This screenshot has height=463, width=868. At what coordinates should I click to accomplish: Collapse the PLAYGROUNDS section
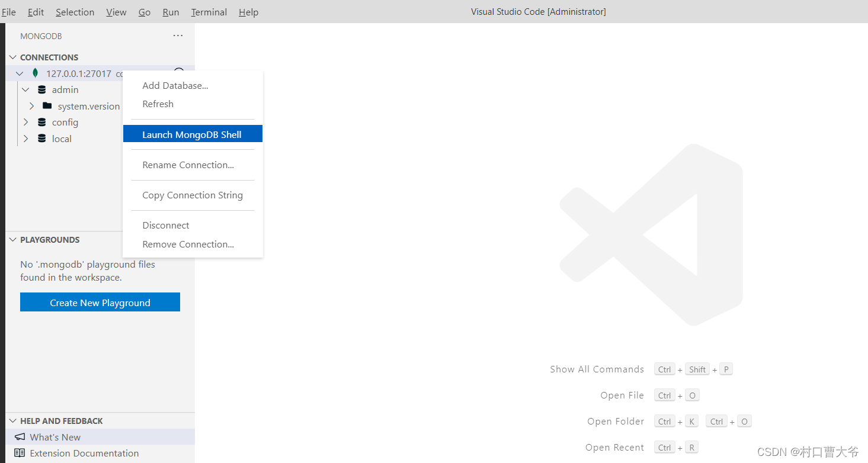[x=12, y=240]
